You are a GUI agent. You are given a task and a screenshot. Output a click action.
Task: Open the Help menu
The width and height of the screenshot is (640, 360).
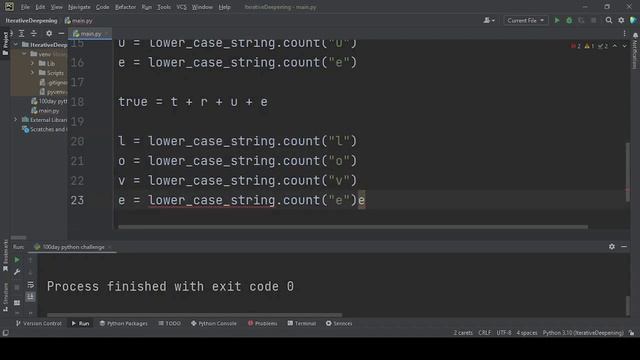click(x=224, y=7)
